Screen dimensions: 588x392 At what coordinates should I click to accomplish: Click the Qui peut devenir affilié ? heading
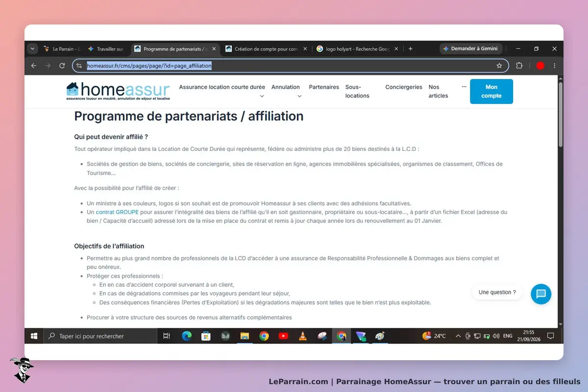pos(111,137)
